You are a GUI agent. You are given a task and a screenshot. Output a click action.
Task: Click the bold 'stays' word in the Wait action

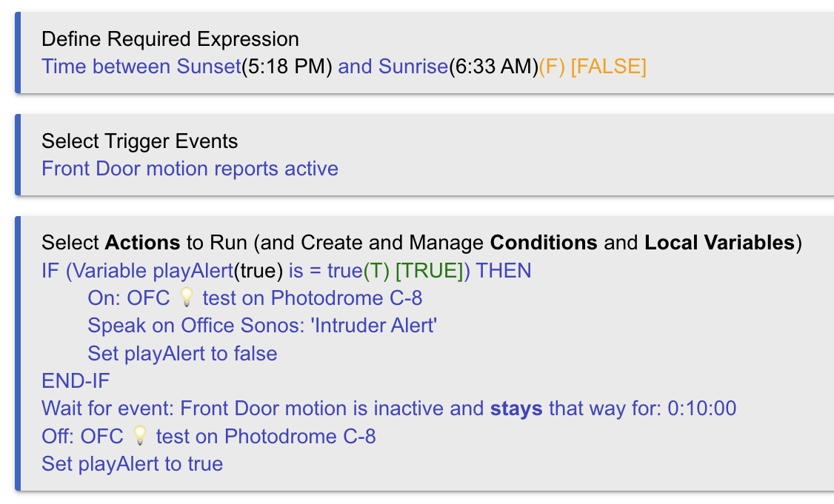(x=516, y=409)
